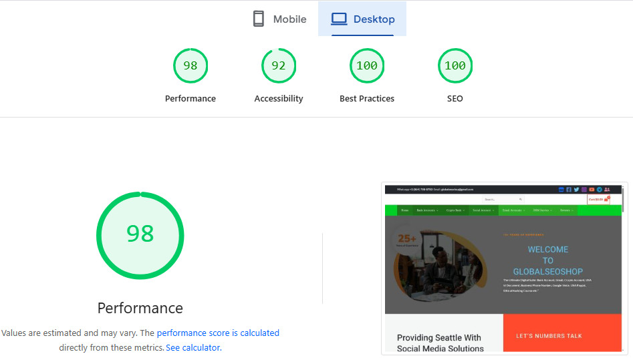Open the Accessibility score gauge showing 92

(x=279, y=65)
